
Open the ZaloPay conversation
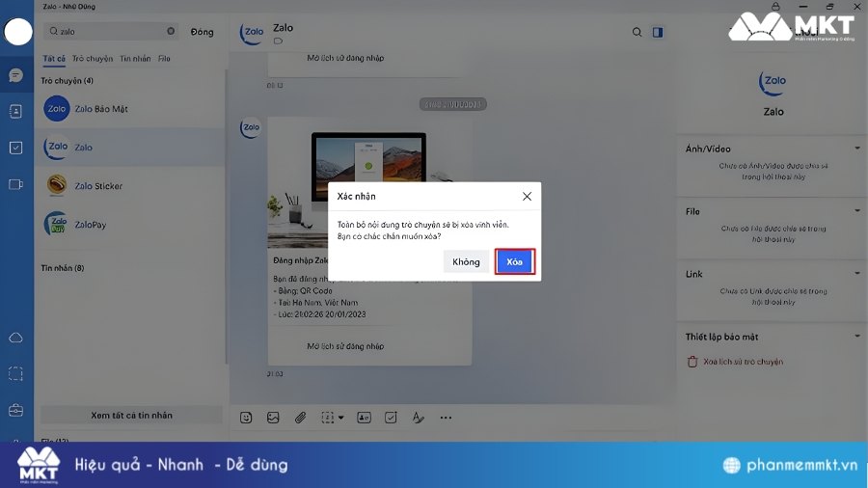click(x=130, y=224)
